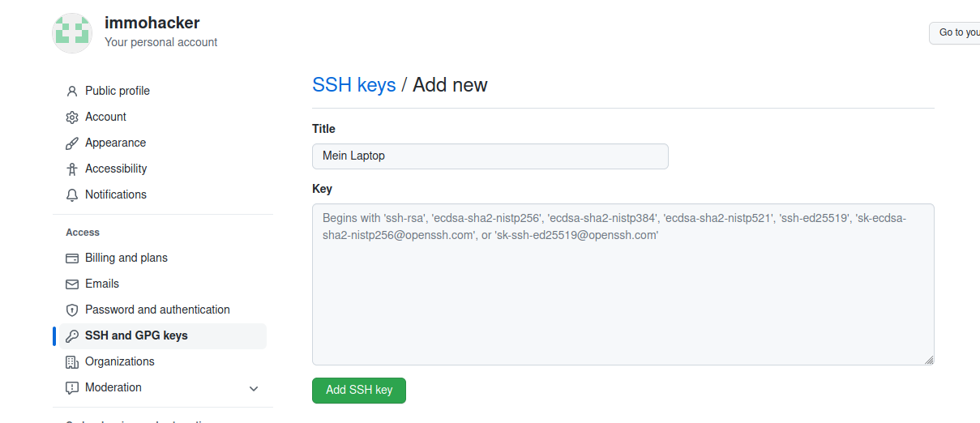Click the Account gear icon
Viewport: 980px width, 423px height.
[x=71, y=117]
